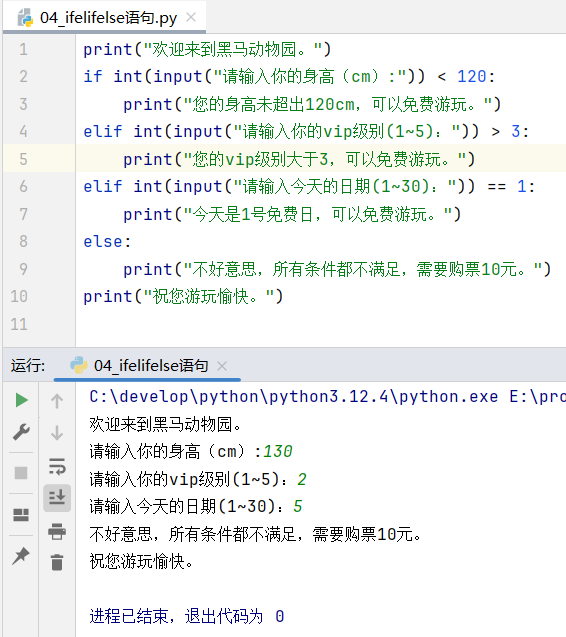Click the down arrow in console toolbar

(57, 433)
